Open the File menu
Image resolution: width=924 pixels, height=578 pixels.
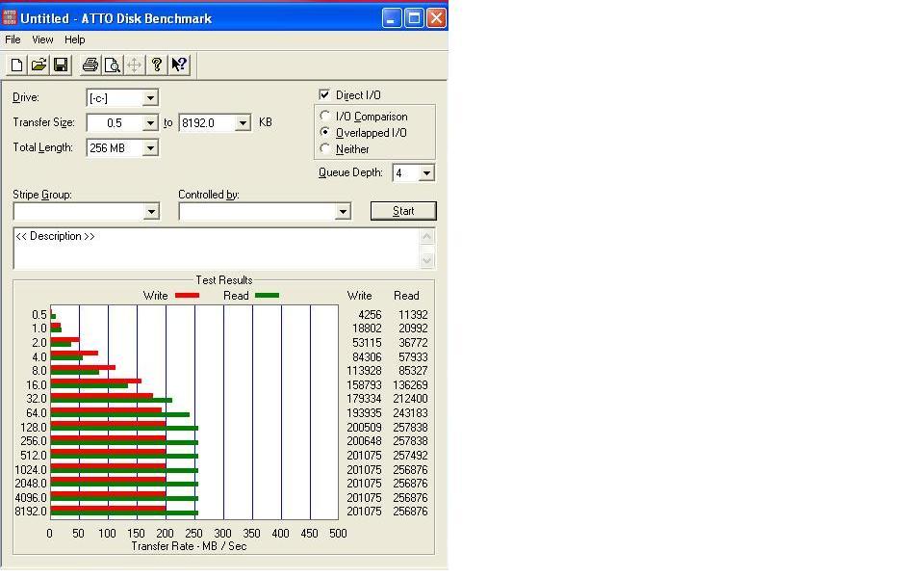13,39
